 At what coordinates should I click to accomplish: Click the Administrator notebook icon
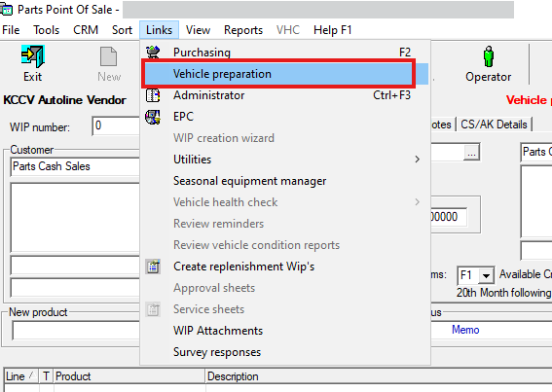[x=153, y=95]
